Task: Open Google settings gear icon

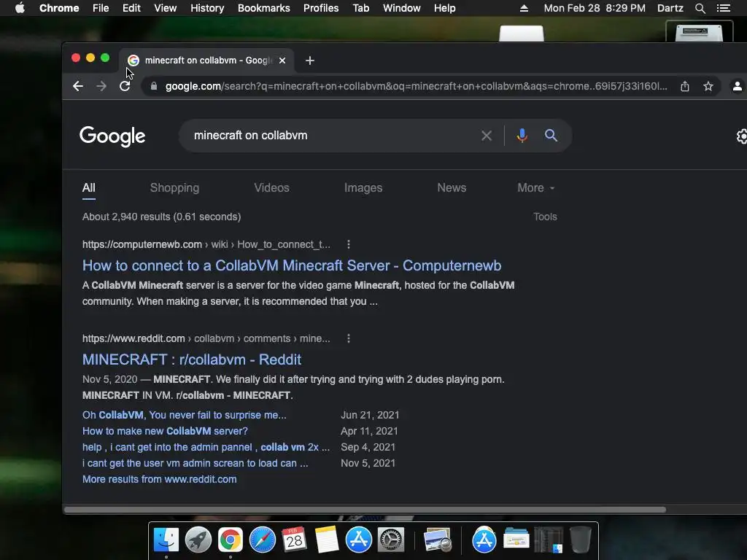Action: coord(742,136)
